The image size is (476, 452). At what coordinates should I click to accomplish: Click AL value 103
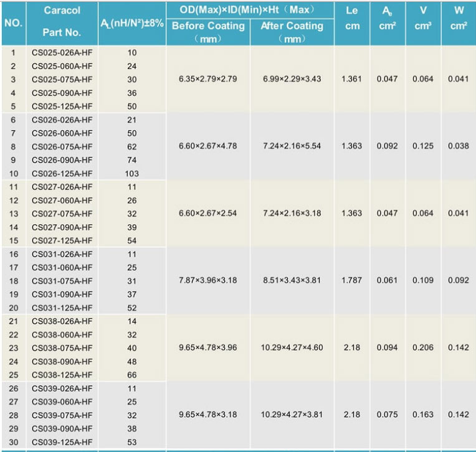[131, 174]
